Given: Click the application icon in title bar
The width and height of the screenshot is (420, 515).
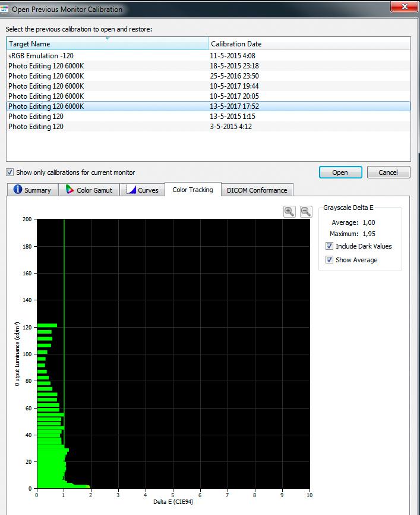Looking at the screenshot, I should [4, 9].
